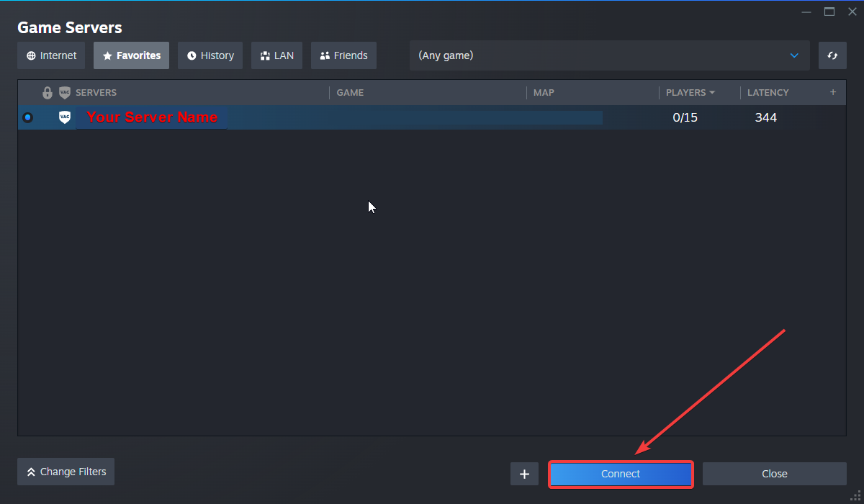Sort by VAC shield column header icon
864x504 pixels.
click(x=65, y=93)
